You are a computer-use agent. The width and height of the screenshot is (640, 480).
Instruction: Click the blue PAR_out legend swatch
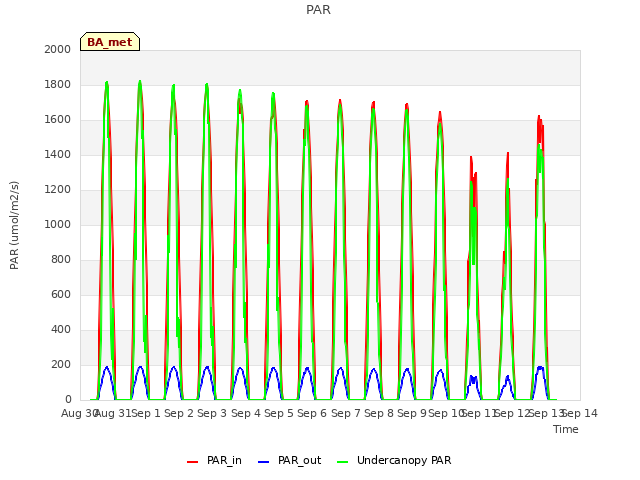[264, 462]
